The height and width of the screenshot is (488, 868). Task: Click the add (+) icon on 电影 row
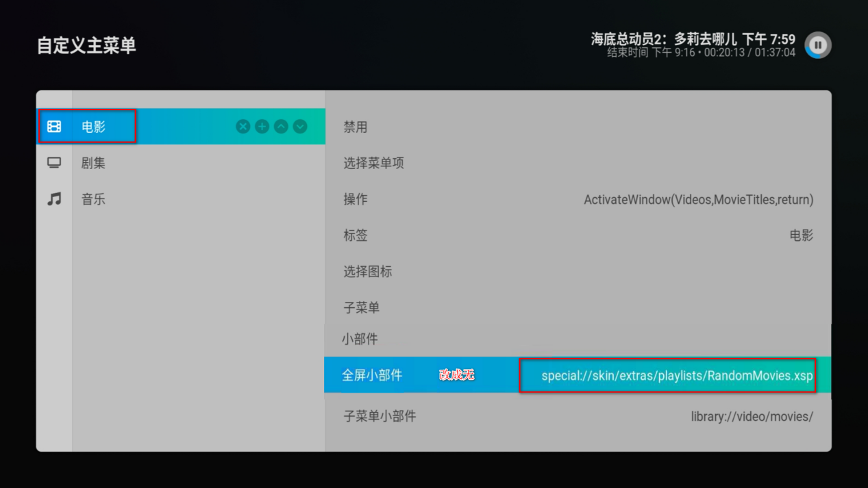pos(262,127)
